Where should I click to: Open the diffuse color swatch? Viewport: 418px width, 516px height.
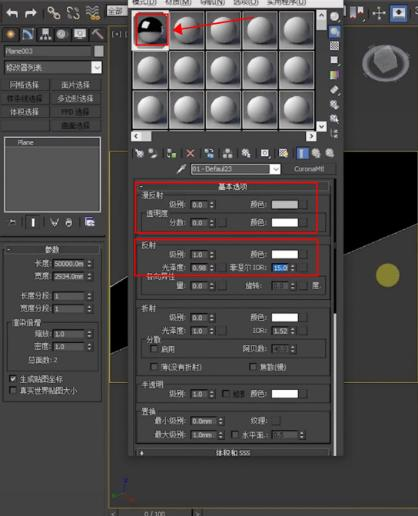click(285, 204)
